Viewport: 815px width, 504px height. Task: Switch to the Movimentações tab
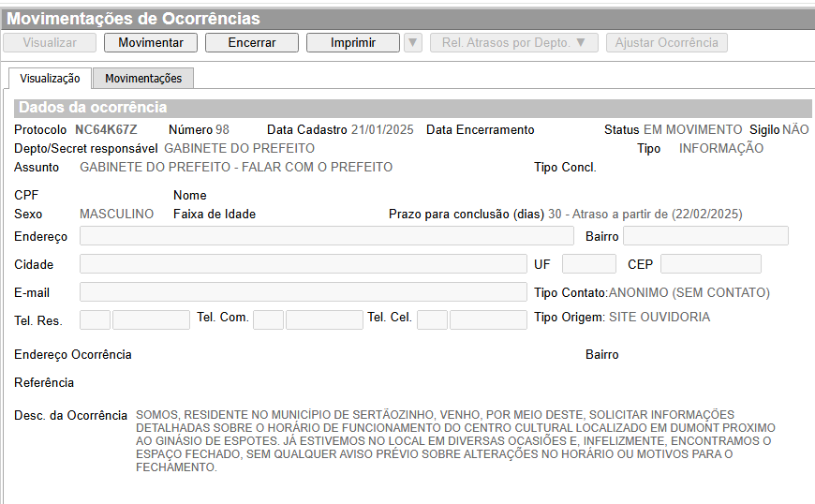coord(143,79)
